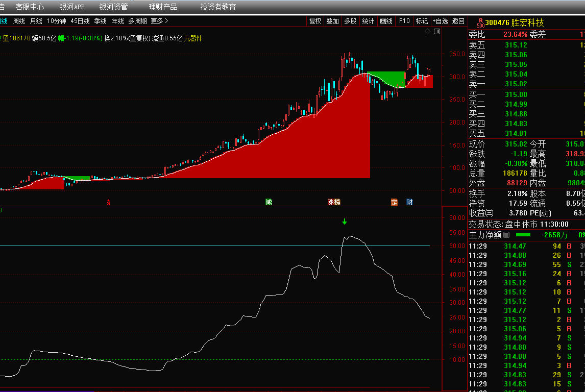The height and width of the screenshot is (392, 585).
Task: Switch to 年线 yearly chart
Action: (x=117, y=21)
